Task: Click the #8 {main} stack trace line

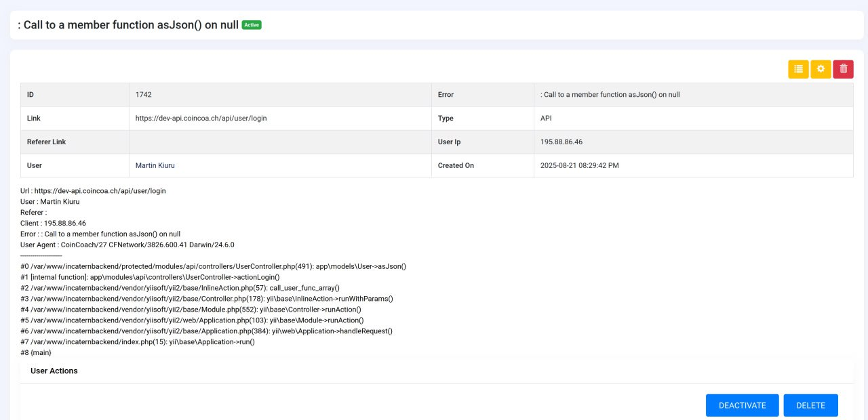Action: [36, 353]
